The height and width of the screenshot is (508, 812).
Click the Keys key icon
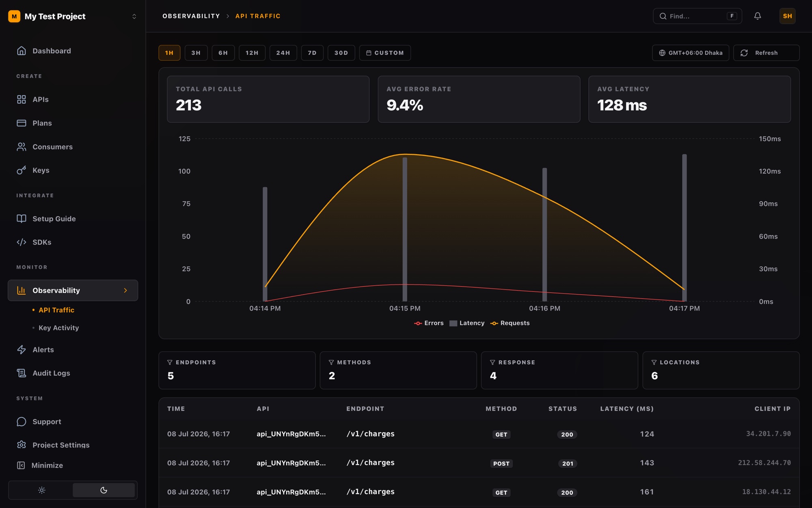pos(22,170)
